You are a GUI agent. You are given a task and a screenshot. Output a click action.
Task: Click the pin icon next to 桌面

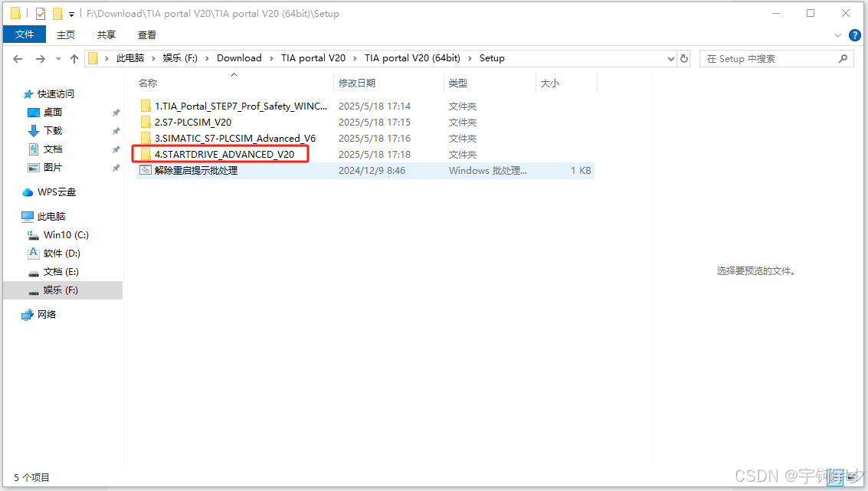[x=116, y=113]
